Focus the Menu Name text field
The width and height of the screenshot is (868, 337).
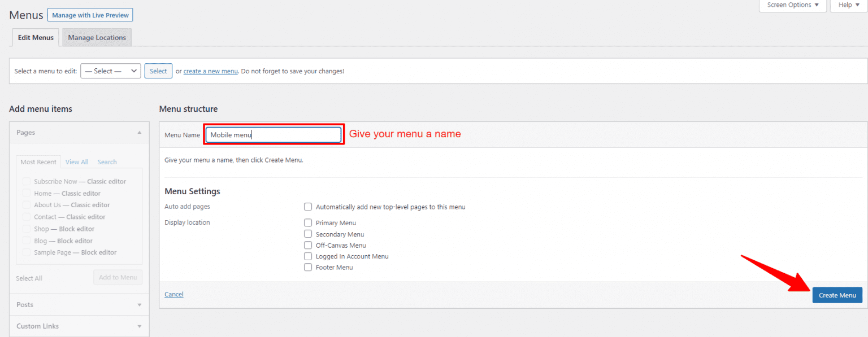tap(273, 135)
